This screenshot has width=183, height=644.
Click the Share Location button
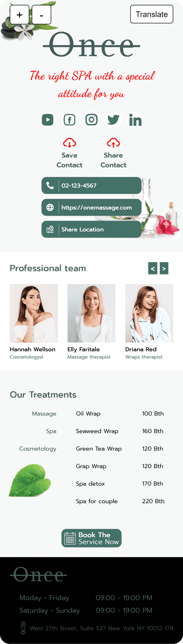pyautogui.click(x=91, y=229)
